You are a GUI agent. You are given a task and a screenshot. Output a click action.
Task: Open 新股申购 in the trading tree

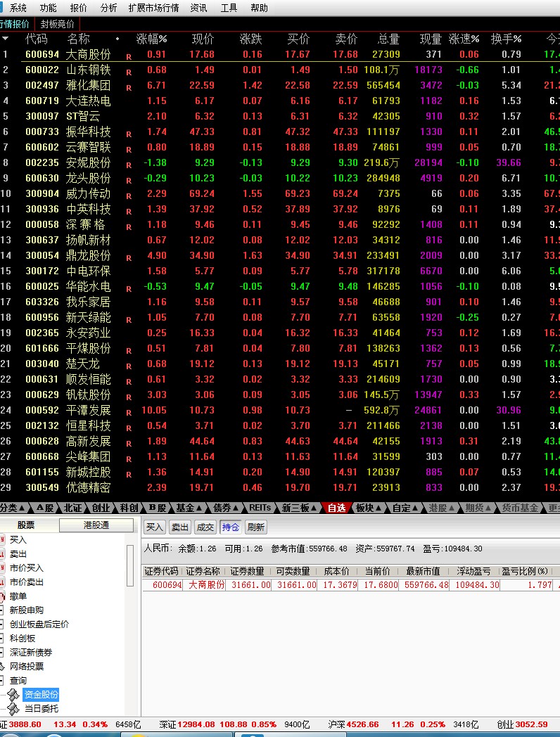[x=26, y=610]
